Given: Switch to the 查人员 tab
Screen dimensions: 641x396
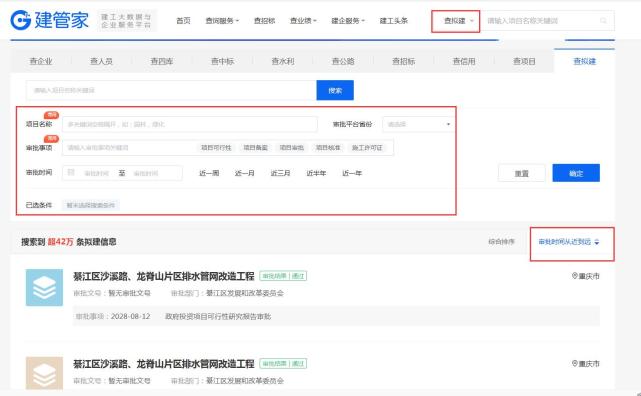Looking at the screenshot, I should point(101,61).
